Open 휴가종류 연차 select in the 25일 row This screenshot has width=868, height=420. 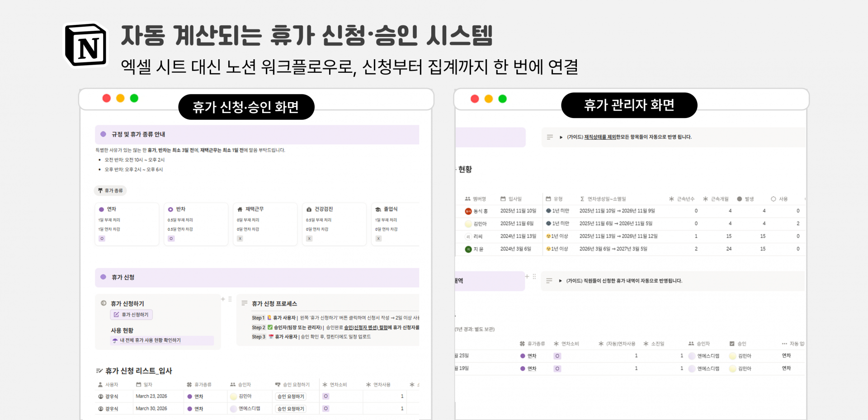pyautogui.click(x=528, y=356)
